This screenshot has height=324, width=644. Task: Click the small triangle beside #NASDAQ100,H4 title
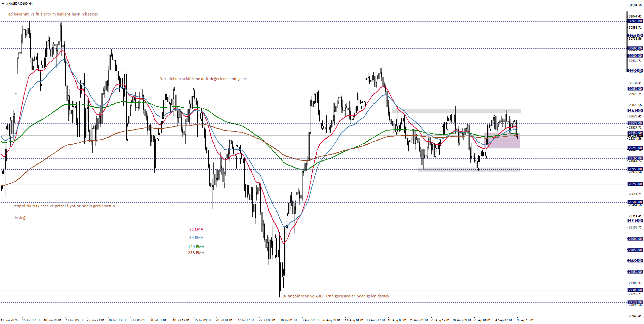point(3,4)
